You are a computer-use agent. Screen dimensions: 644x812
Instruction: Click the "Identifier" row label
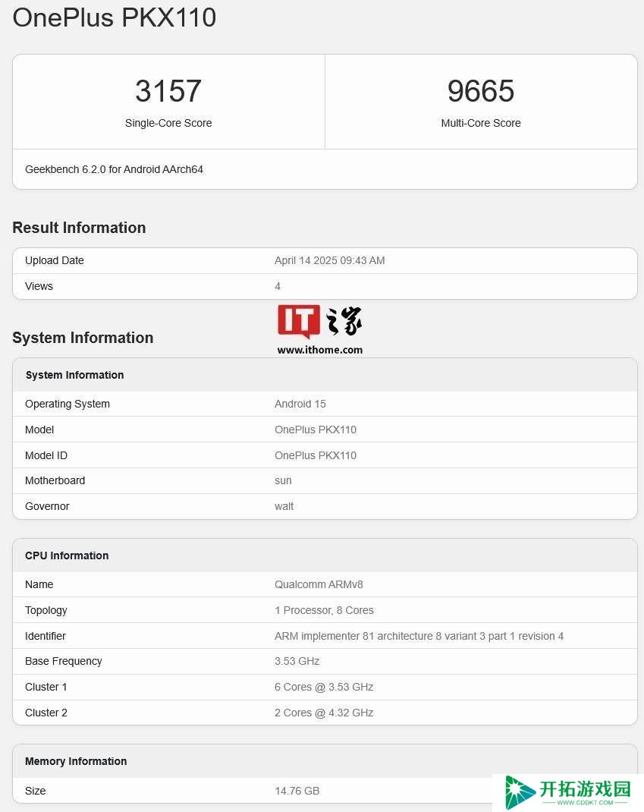pyautogui.click(x=46, y=637)
